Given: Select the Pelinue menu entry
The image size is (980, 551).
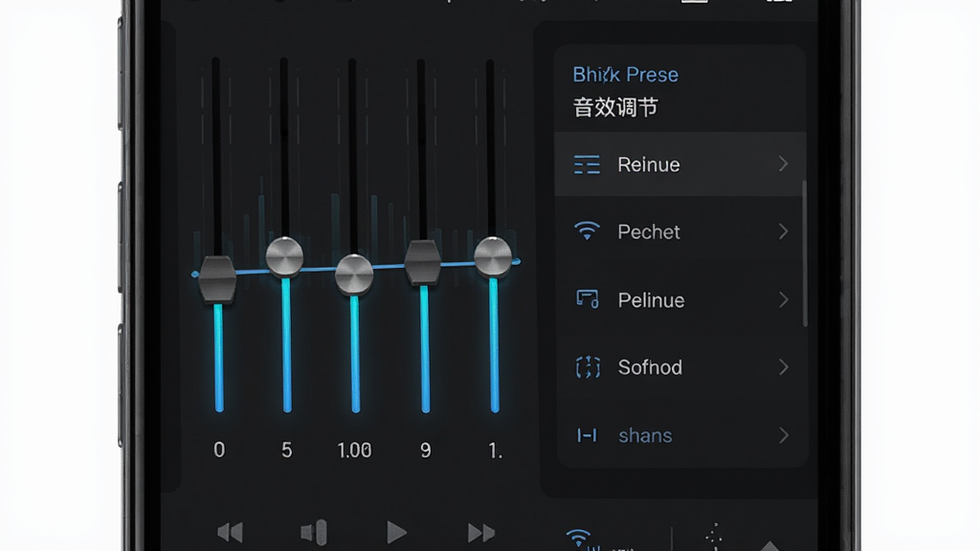Looking at the screenshot, I should coord(679,299).
